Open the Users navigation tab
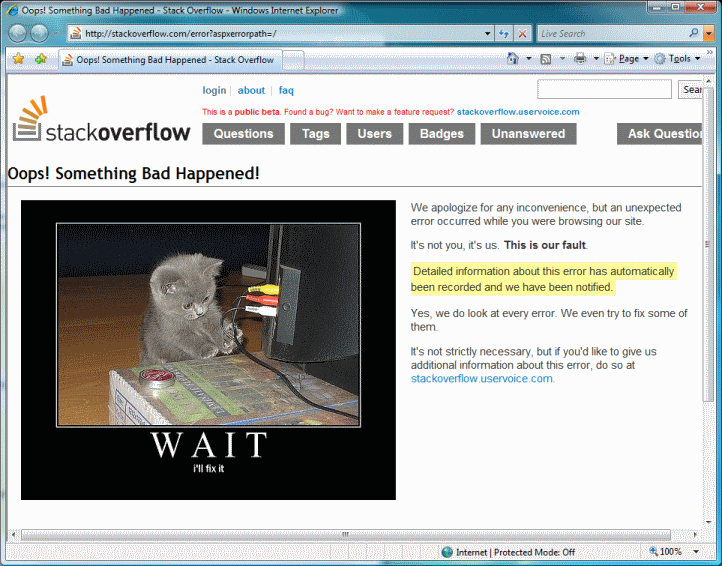Image resolution: width=722 pixels, height=566 pixels. click(x=374, y=134)
